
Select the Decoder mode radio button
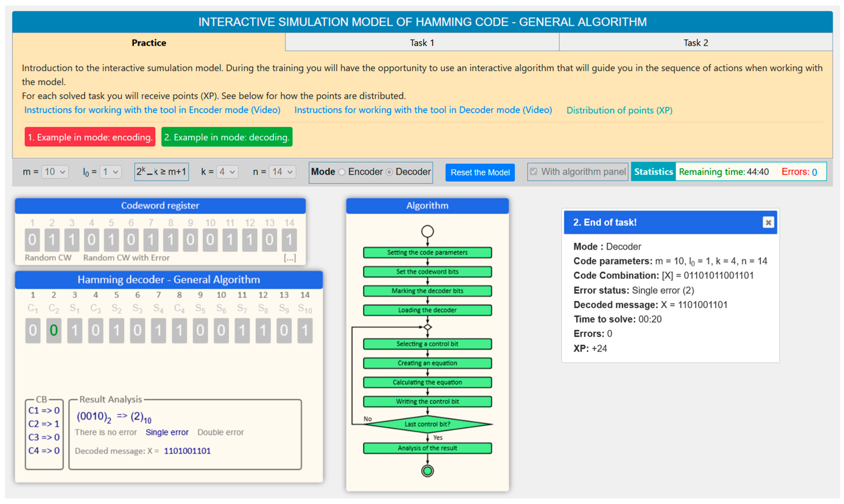tap(389, 172)
